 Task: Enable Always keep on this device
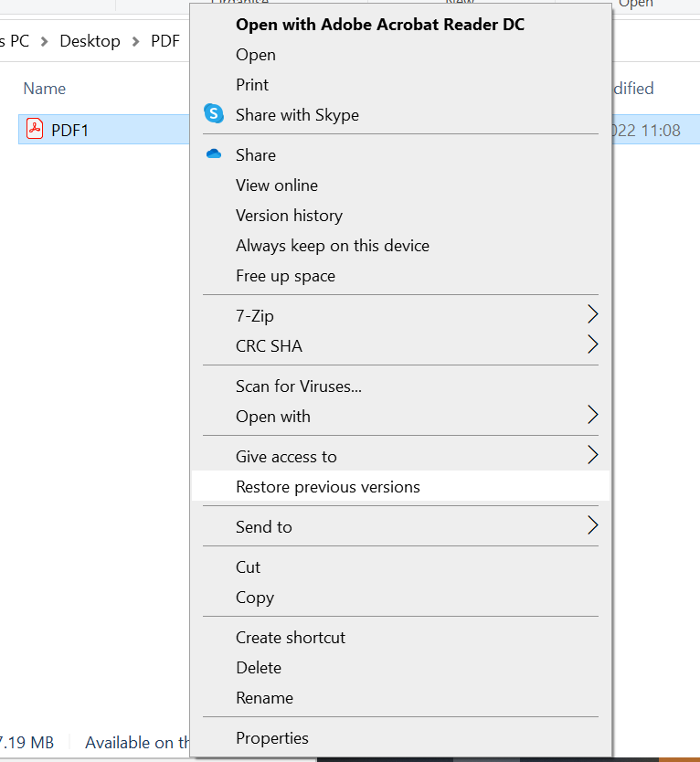[333, 245]
